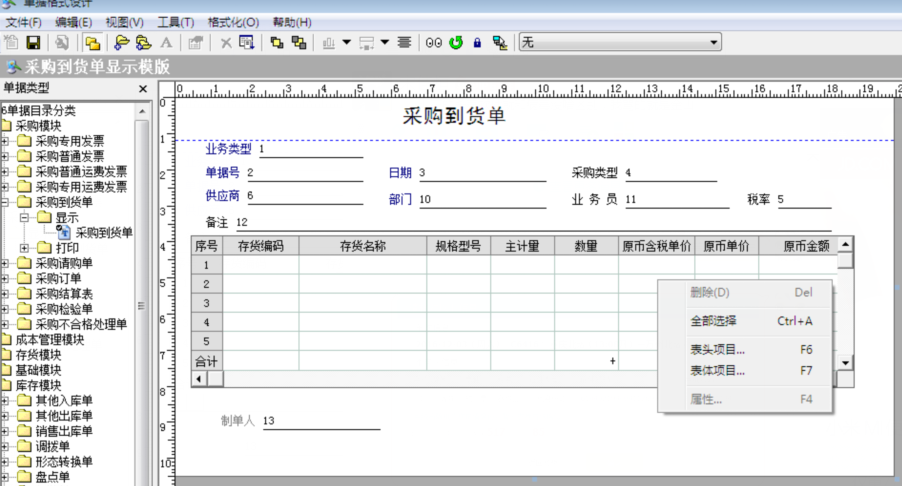Image resolution: width=902 pixels, height=486 pixels.
Task: Expand the 打印 tree folder
Action: coord(25,247)
